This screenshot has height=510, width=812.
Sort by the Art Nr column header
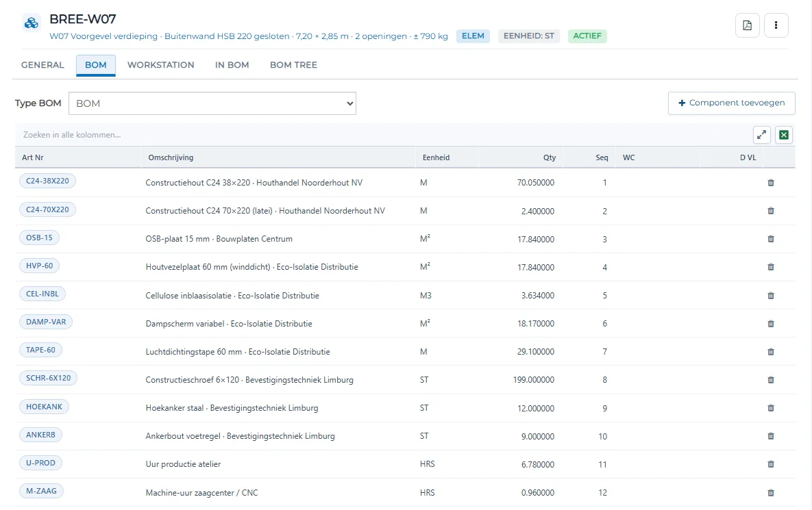pos(33,157)
